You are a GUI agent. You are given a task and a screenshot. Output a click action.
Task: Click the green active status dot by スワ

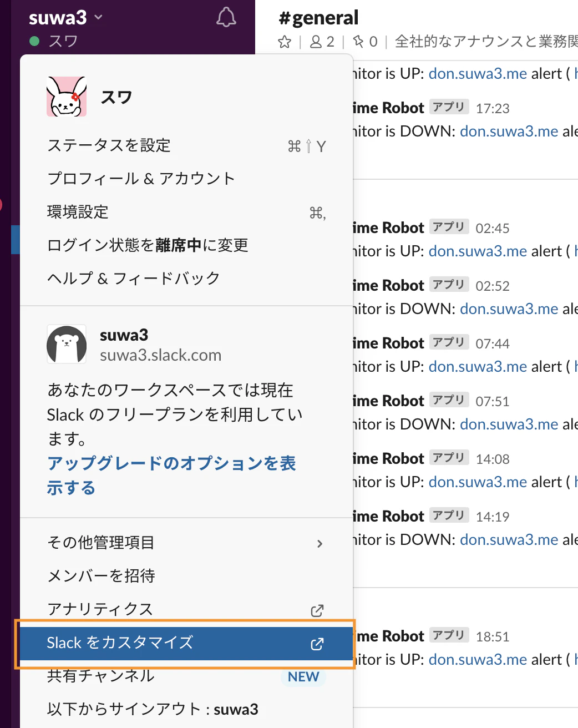(34, 41)
